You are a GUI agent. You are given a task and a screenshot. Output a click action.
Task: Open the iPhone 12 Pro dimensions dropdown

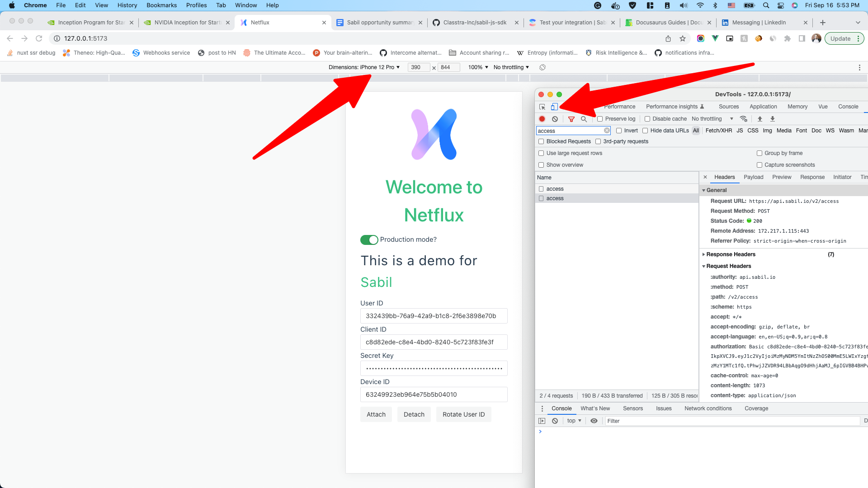click(x=365, y=67)
